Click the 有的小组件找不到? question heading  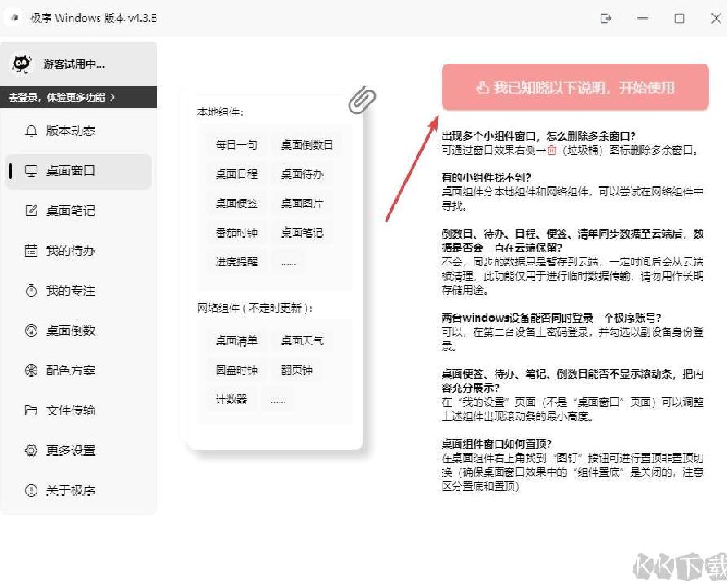click(486, 178)
